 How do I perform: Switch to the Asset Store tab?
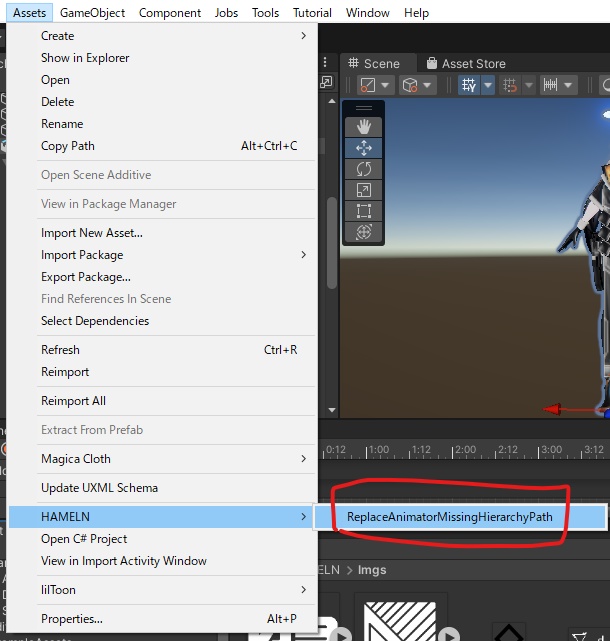pyautogui.click(x=466, y=63)
